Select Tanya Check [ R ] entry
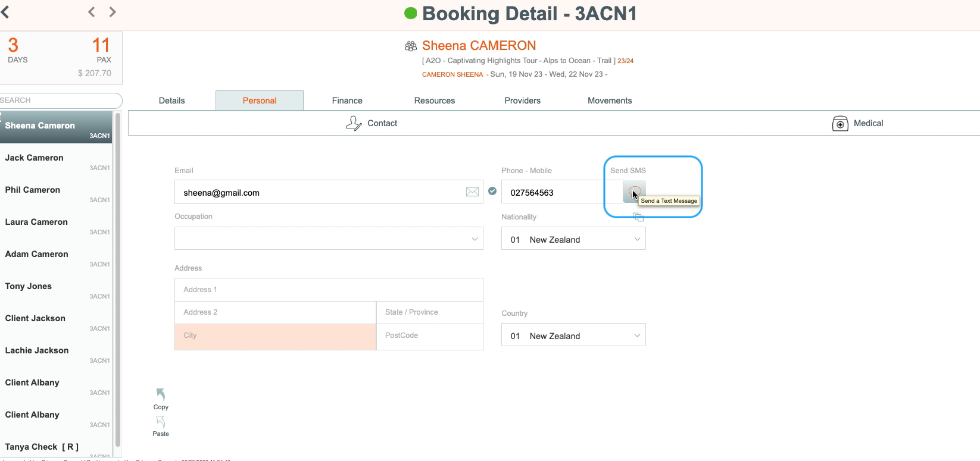 pos(56,447)
